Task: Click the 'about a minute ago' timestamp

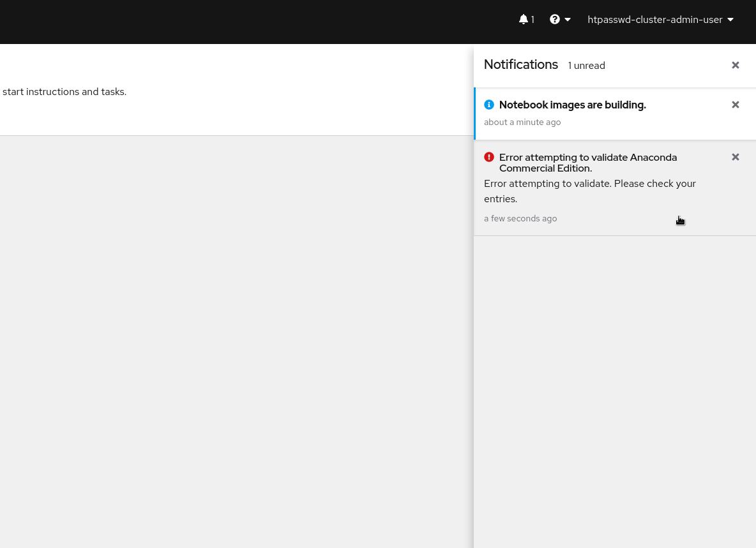Action: coord(522,122)
